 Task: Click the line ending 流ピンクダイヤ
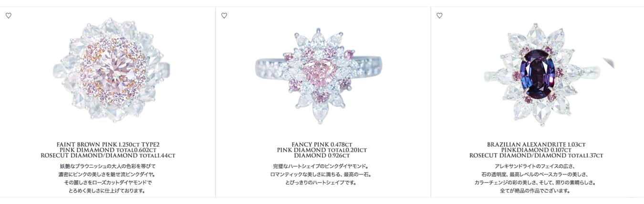tap(108, 174)
